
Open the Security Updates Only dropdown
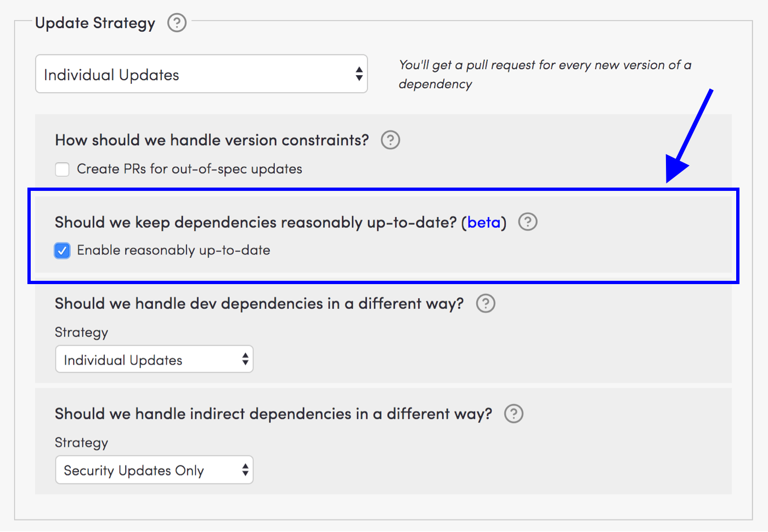tap(154, 470)
